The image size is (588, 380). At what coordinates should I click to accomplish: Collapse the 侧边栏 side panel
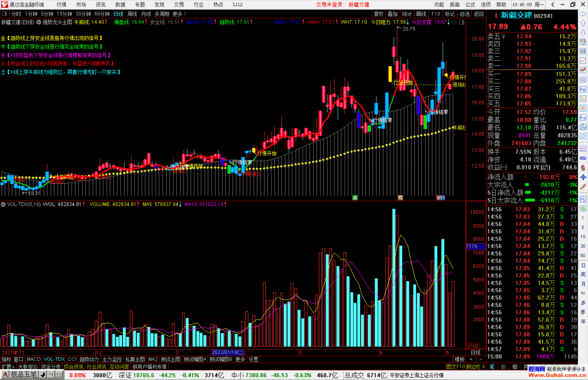(x=476, y=367)
